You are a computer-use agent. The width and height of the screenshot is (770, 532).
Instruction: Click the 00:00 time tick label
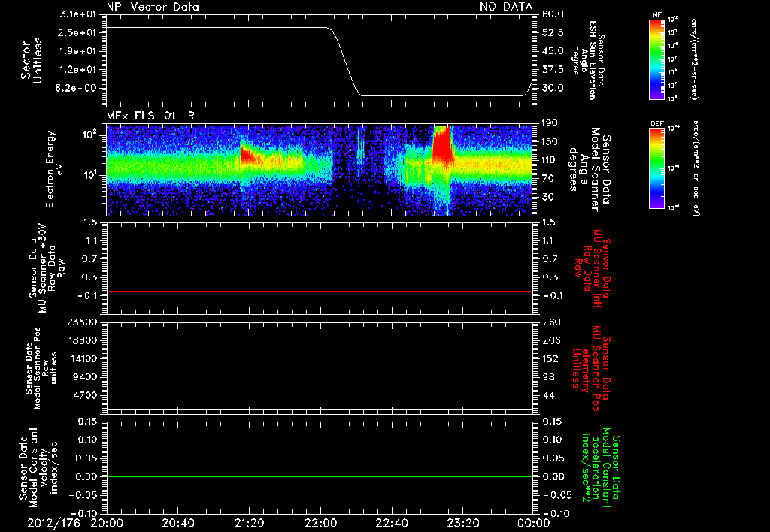pyautogui.click(x=533, y=523)
